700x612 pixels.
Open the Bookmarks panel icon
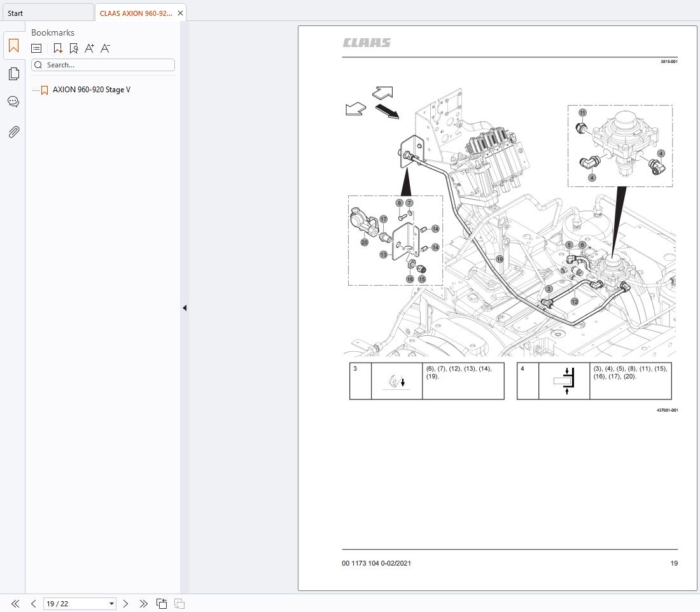coord(14,46)
